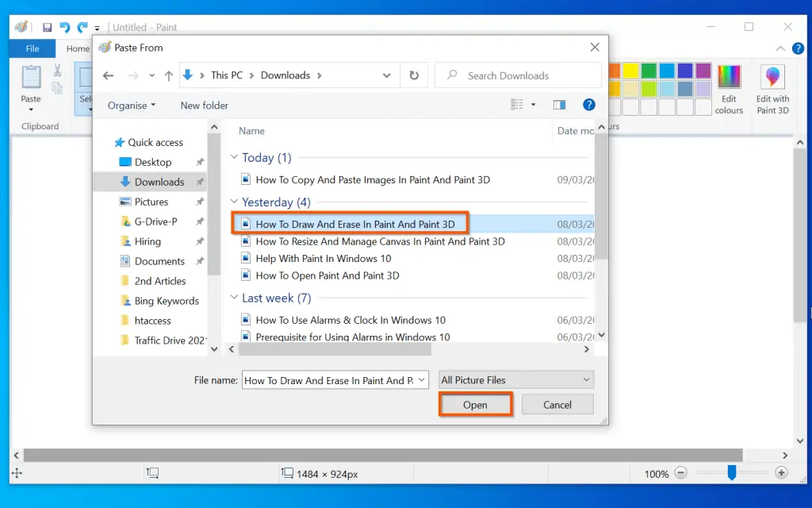
Task: Select Help With Paint In Windows 10 file
Action: tap(324, 259)
